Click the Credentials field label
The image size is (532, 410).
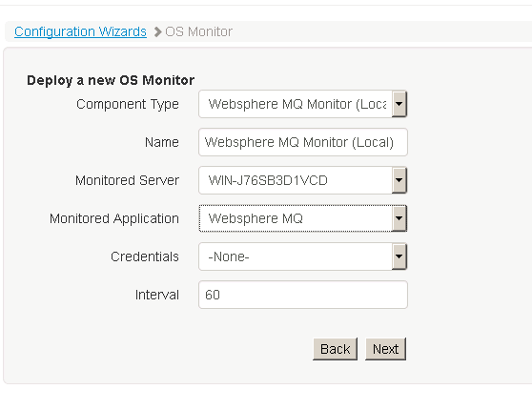pyautogui.click(x=145, y=256)
